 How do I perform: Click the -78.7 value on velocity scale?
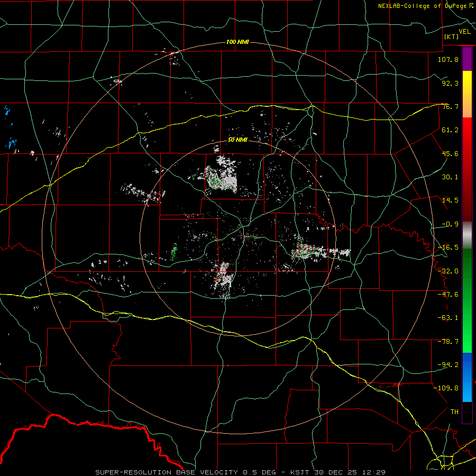[x=448, y=342]
